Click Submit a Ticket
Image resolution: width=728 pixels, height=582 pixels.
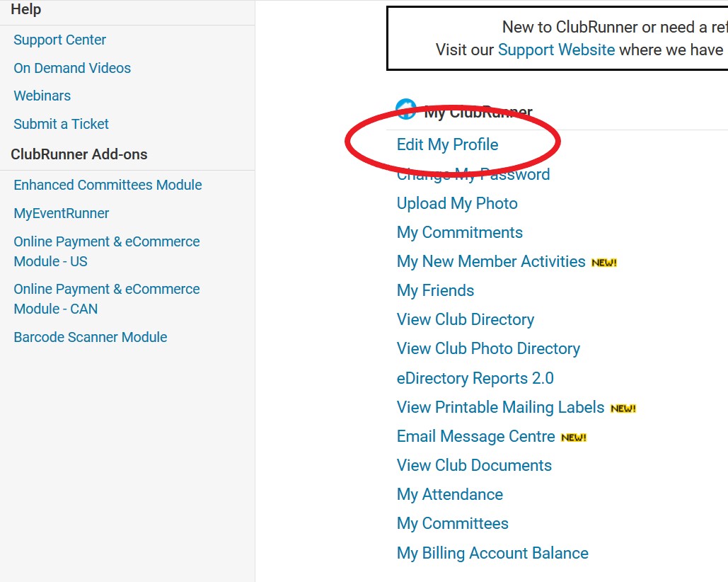[61, 124]
